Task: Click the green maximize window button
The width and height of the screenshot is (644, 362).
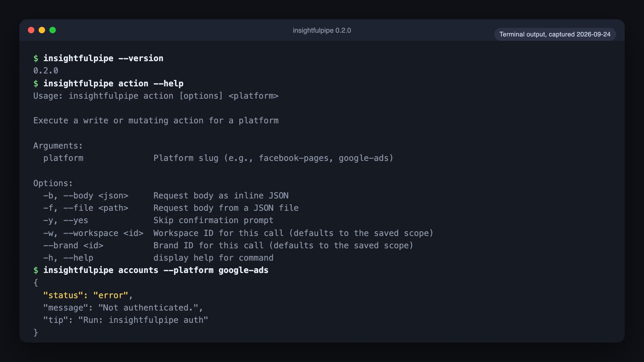Action: tap(53, 30)
